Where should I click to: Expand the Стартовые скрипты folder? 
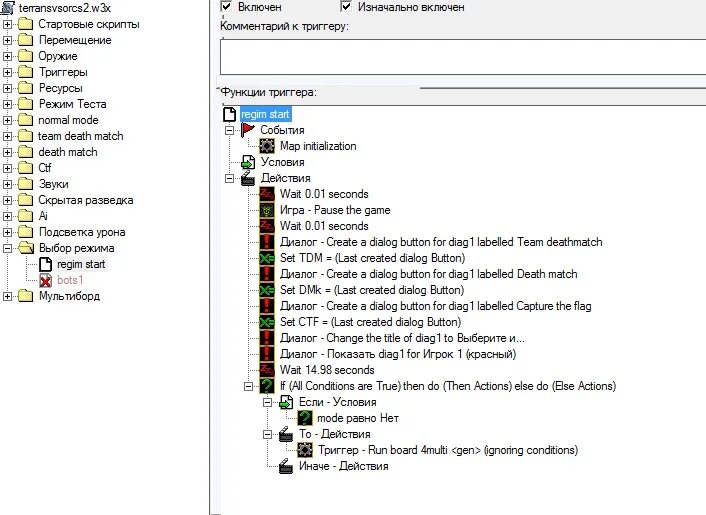7,24
